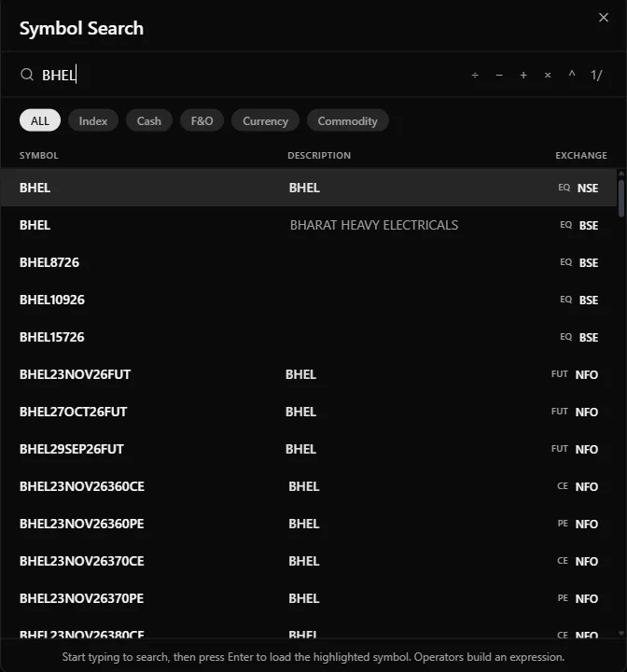Select the BHEL15726 symbol row

(309, 337)
